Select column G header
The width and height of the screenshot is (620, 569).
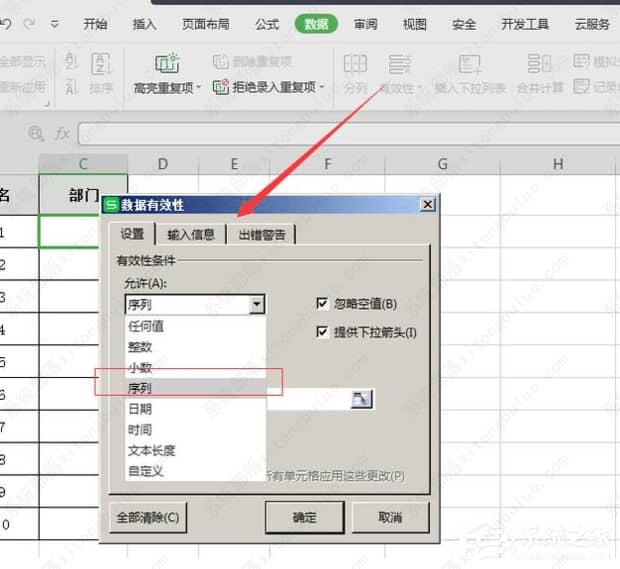pos(442,164)
